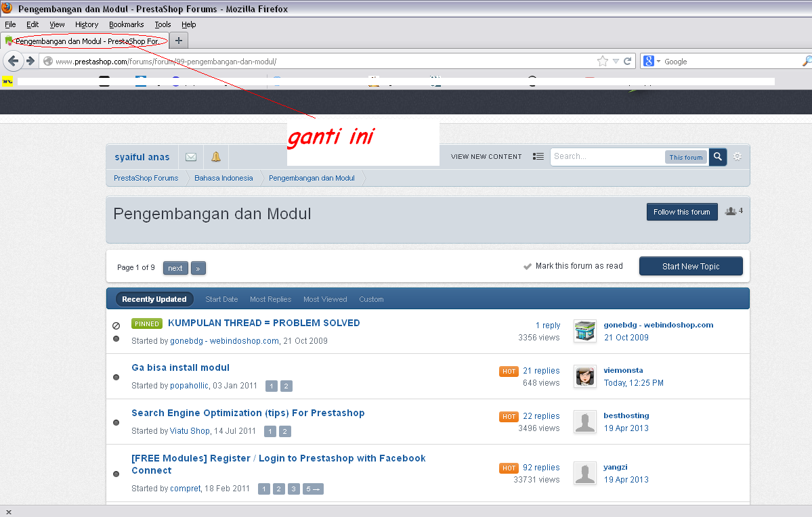
Task: Open the File menu
Action: [10, 24]
